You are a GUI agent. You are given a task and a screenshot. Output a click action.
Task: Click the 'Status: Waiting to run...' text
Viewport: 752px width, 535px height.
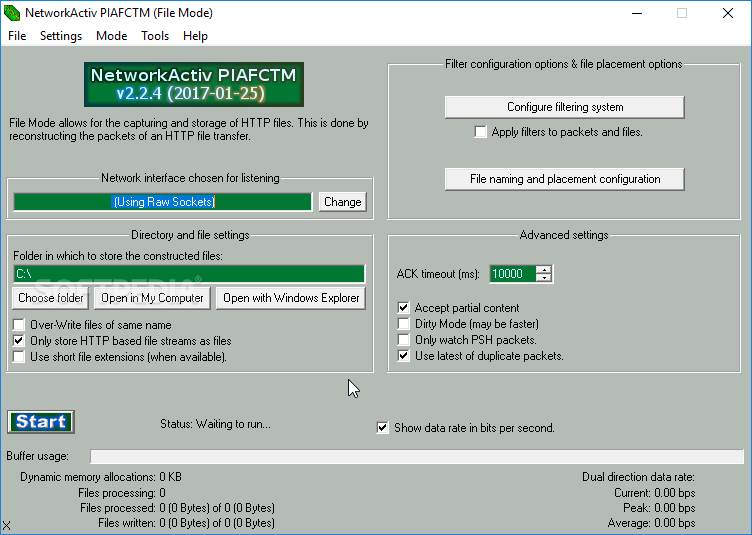point(215,424)
